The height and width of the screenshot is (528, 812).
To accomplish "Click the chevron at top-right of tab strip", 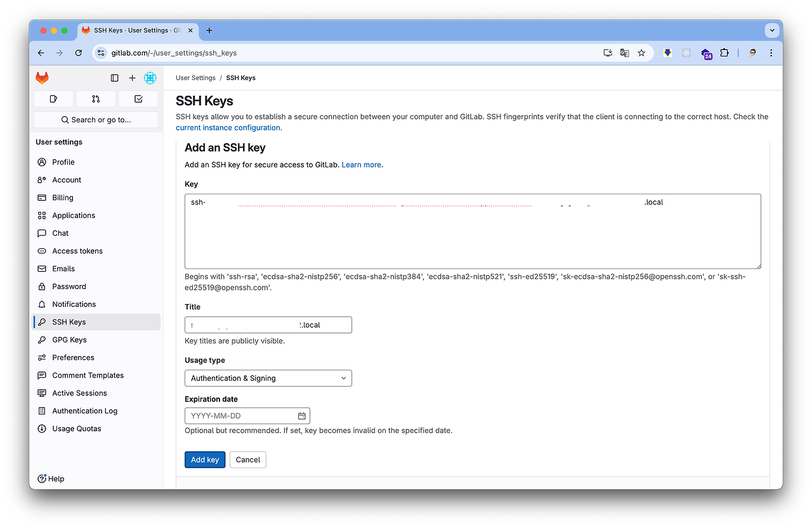I will [x=772, y=30].
